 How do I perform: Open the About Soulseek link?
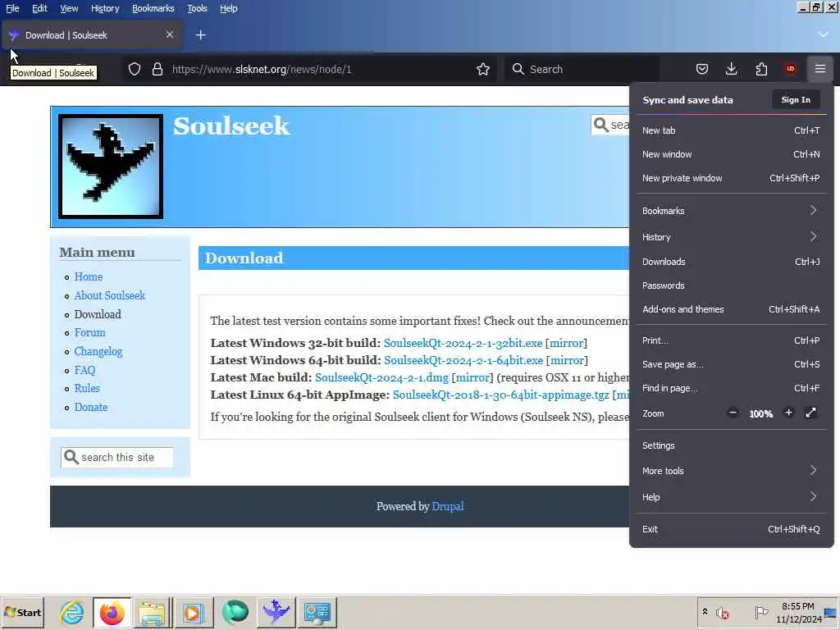(x=109, y=295)
